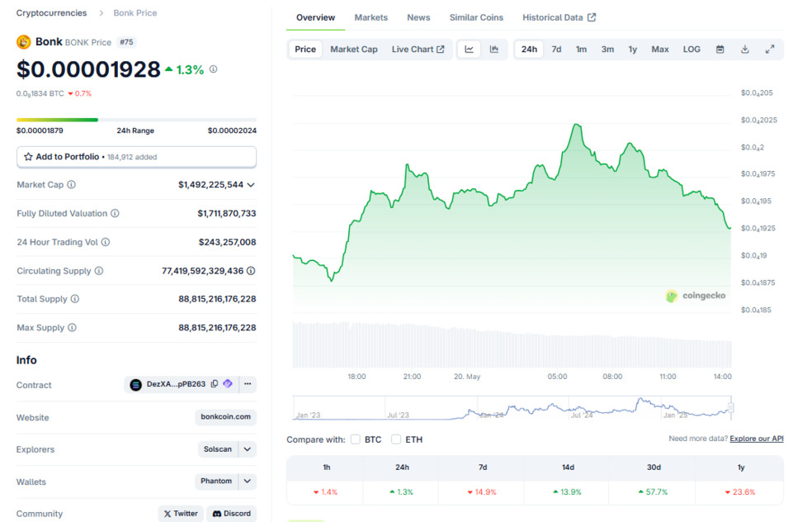Viewport: 812px width, 522px height.
Task: Enable BTC comparison checkbox
Action: [355, 439]
